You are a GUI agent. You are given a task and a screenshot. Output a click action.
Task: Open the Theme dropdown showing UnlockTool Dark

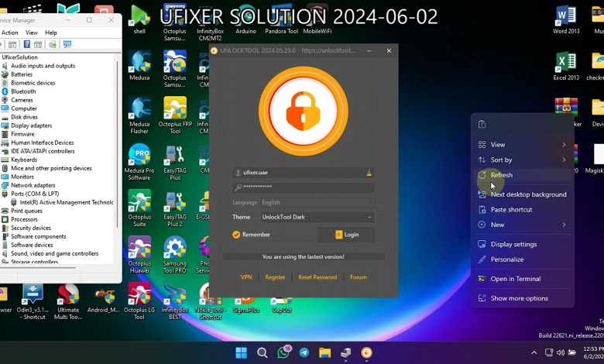click(316, 218)
